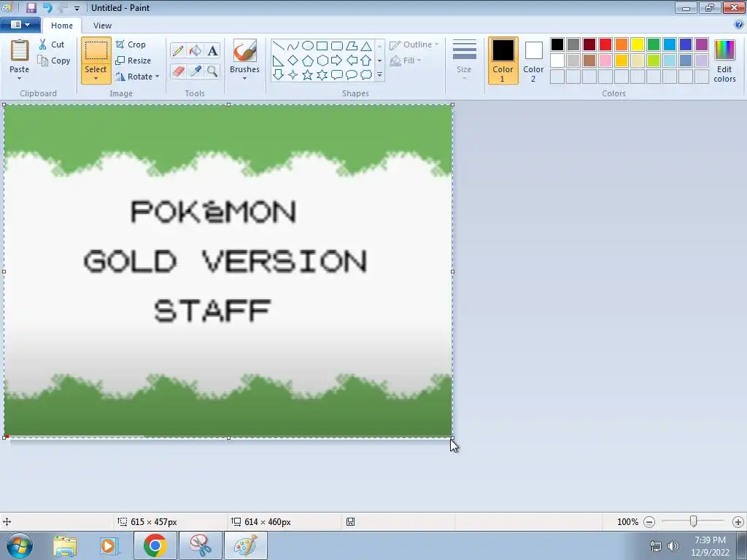
Task: Click the Crop button
Action: point(131,44)
